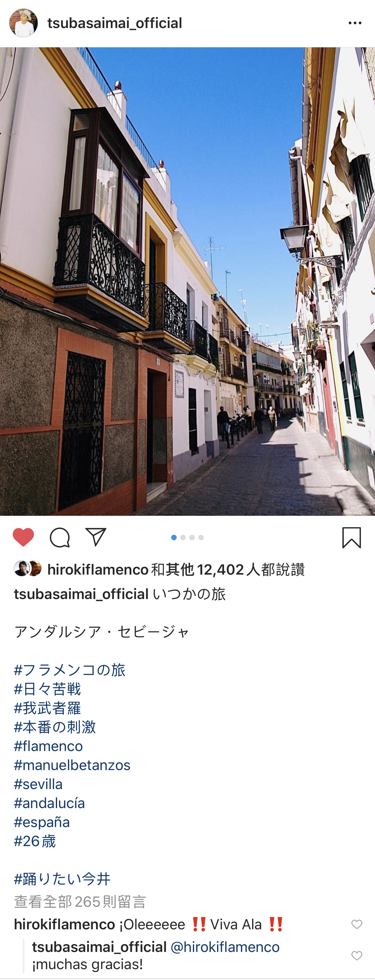Open the #踊りたい今井 hashtag

pos(62,879)
